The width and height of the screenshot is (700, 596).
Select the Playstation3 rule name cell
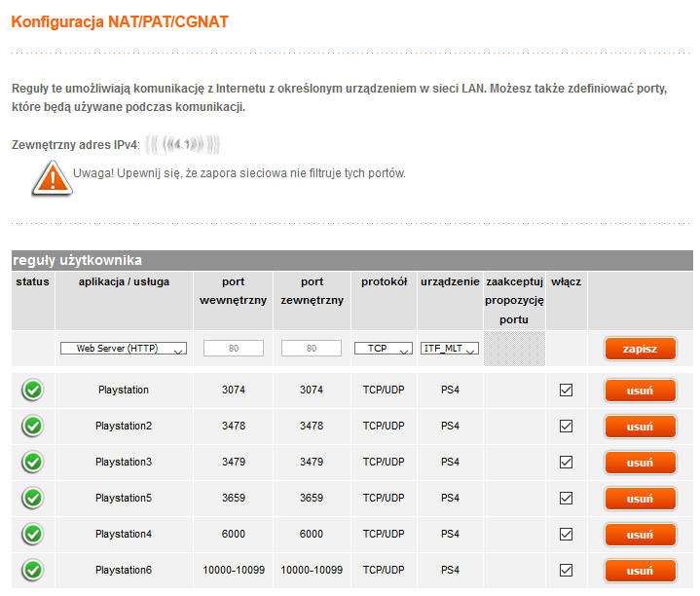point(124,462)
